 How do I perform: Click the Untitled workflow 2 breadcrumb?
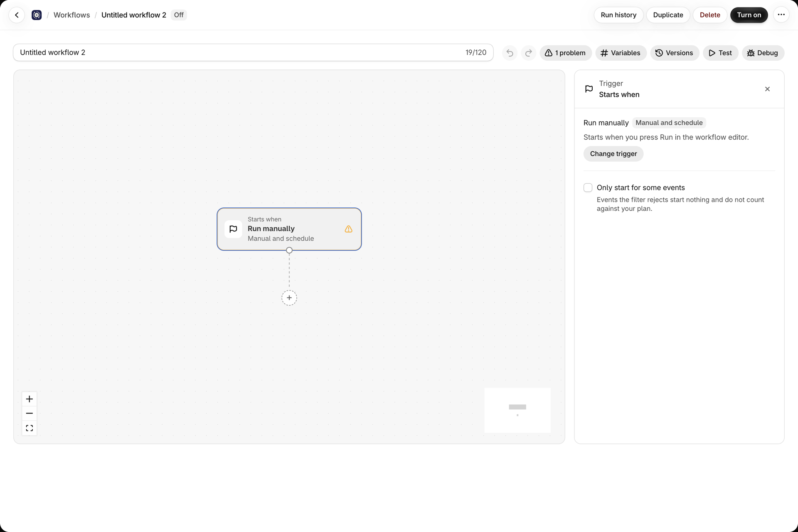click(x=133, y=15)
